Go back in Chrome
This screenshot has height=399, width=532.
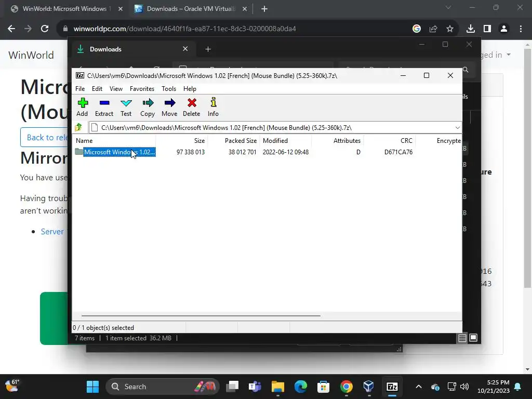(x=11, y=29)
